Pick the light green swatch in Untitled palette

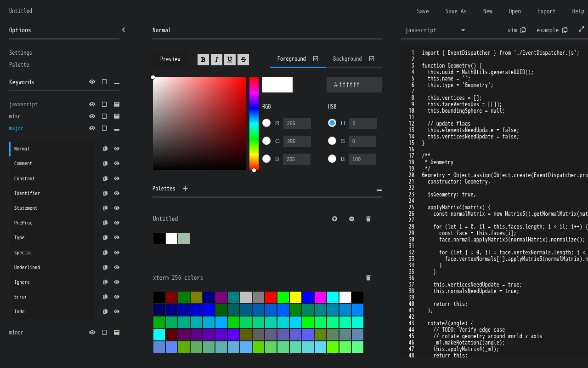(184, 239)
